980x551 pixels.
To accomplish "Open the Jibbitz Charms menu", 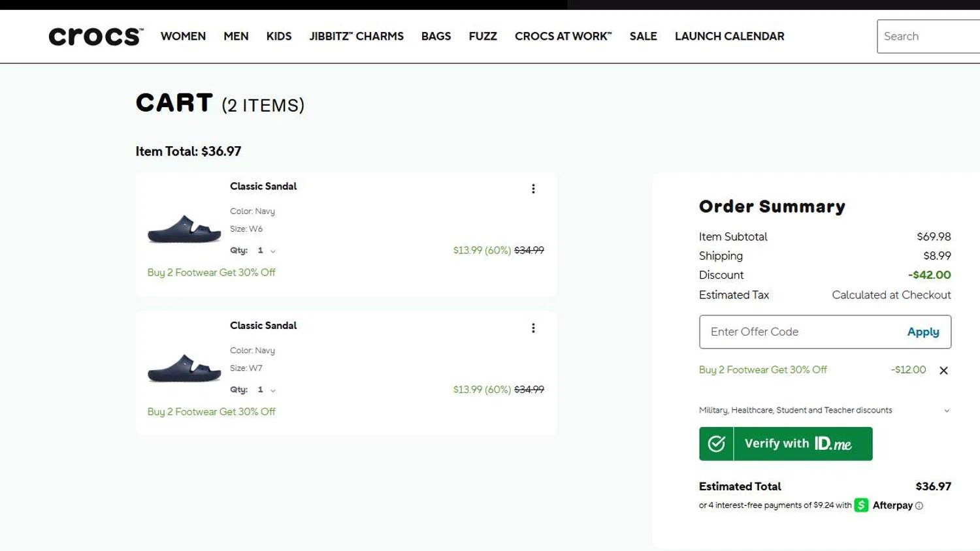I will tap(357, 37).
